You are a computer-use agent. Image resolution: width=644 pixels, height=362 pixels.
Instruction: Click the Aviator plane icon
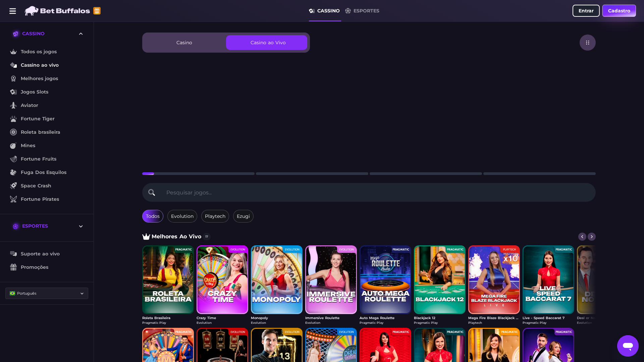13,105
